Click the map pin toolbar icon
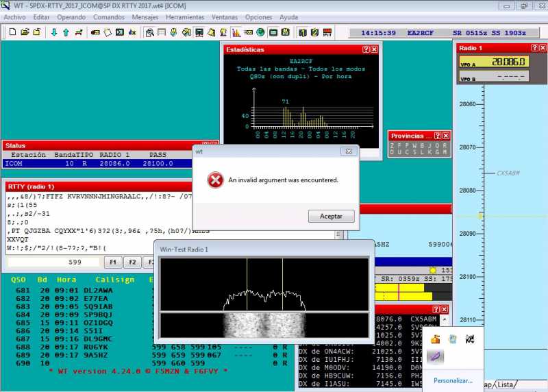 tap(174, 32)
